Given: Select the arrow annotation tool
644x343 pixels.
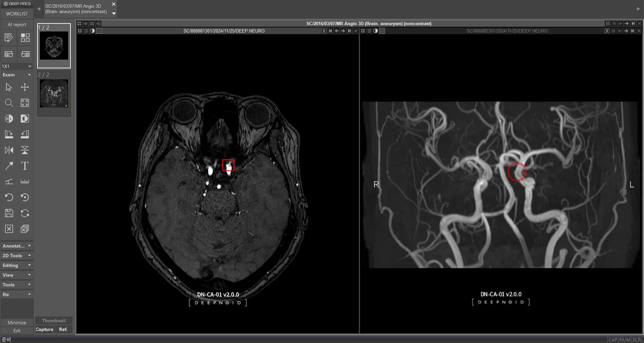Looking at the screenshot, I should tap(9, 166).
